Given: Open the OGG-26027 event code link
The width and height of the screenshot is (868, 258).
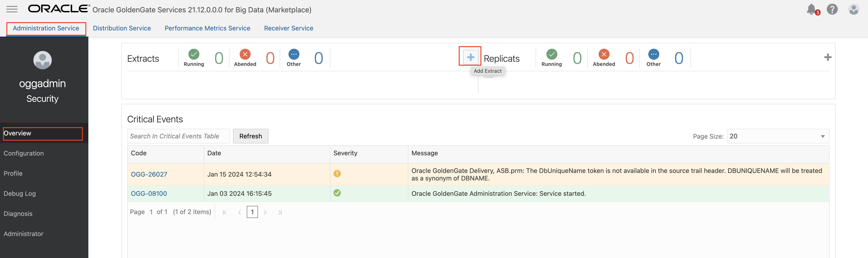Looking at the screenshot, I should coord(149,174).
